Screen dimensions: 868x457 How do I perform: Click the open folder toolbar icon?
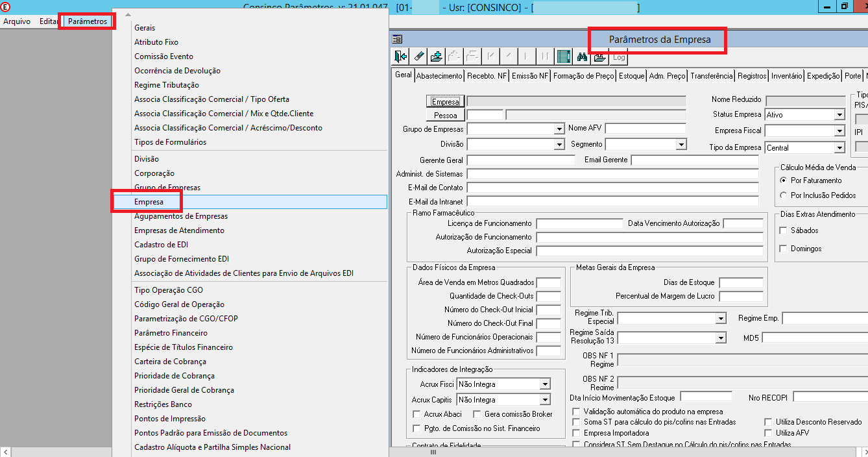(600, 56)
